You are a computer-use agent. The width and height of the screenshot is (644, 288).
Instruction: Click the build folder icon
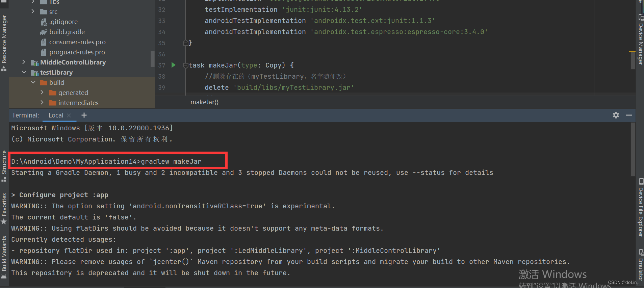click(43, 82)
